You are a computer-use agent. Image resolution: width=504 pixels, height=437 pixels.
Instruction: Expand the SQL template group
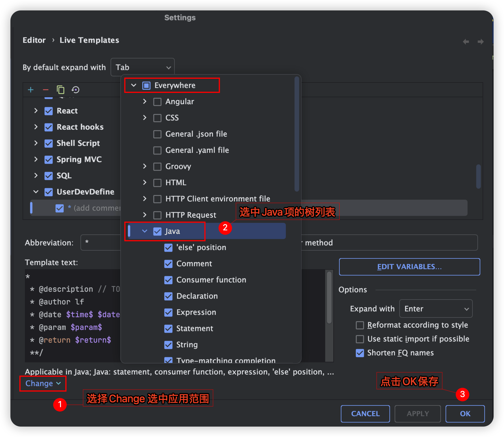coord(36,176)
